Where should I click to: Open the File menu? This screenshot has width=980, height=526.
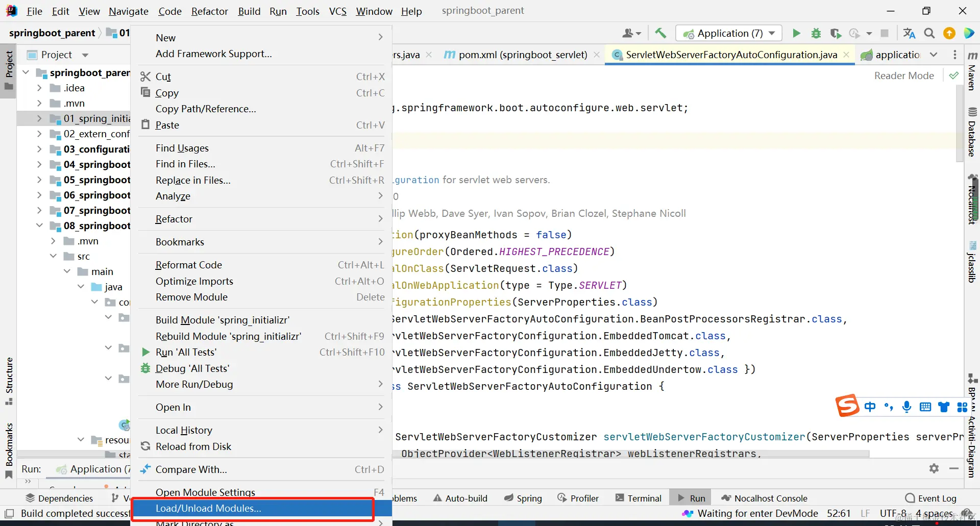tap(34, 11)
